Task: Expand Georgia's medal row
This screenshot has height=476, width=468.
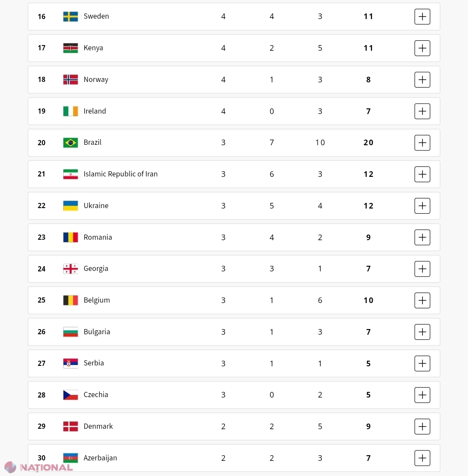Action: click(422, 269)
